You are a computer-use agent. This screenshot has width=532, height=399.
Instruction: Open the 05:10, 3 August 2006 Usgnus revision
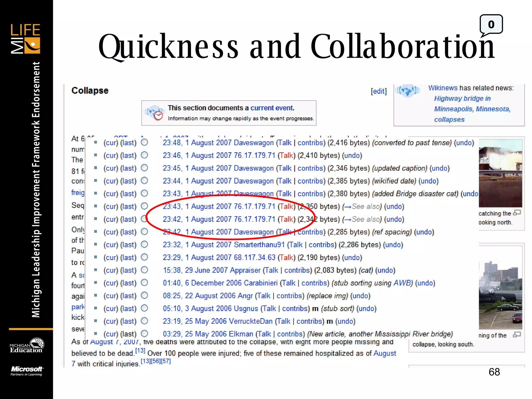[x=197, y=308]
